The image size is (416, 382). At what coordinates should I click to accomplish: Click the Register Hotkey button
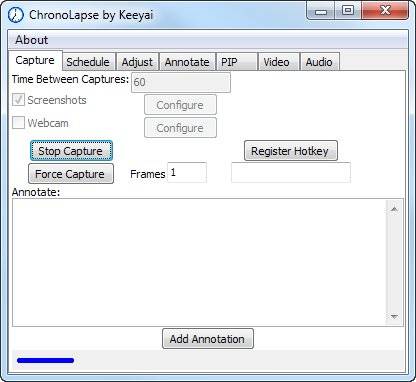(x=291, y=151)
